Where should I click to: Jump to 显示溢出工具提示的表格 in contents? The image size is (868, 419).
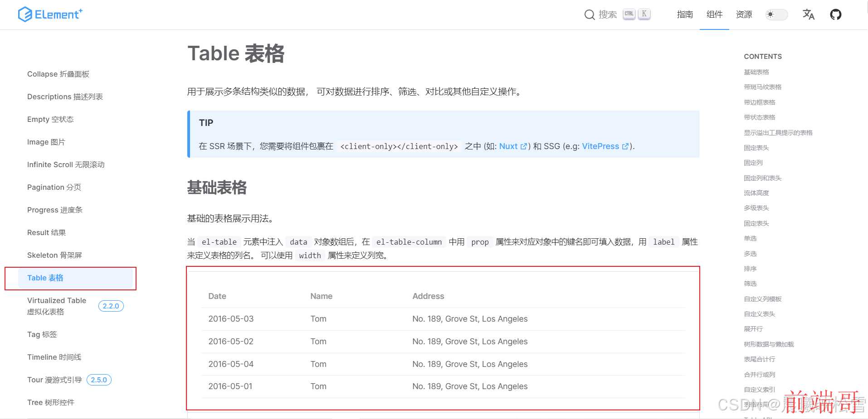778,133
